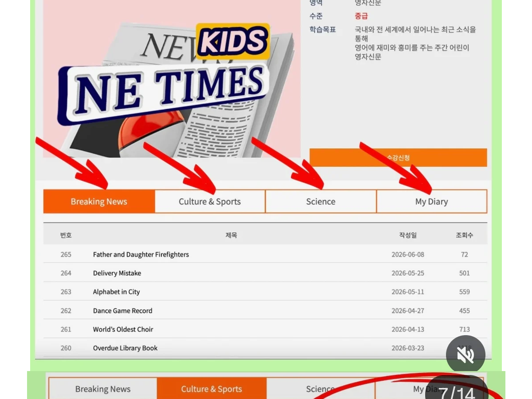Click the Kids NE Times newspaper thumbnail
Viewport: 532px width, 399px height.
pos(172,79)
